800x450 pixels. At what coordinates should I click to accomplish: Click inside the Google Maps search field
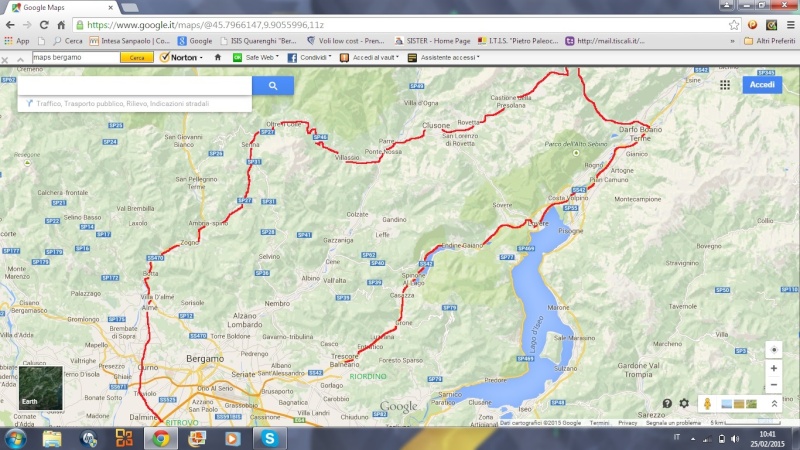[135, 86]
